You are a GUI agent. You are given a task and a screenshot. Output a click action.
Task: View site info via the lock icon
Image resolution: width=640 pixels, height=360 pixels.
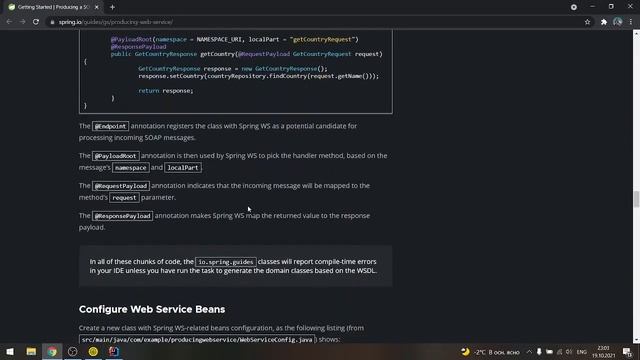point(52,22)
